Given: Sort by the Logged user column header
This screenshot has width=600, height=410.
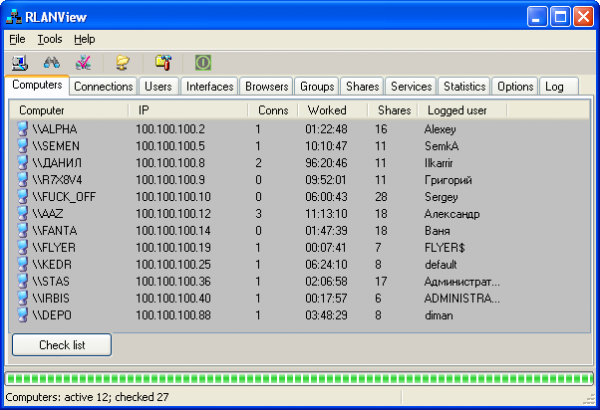Looking at the screenshot, I should coord(462,110).
